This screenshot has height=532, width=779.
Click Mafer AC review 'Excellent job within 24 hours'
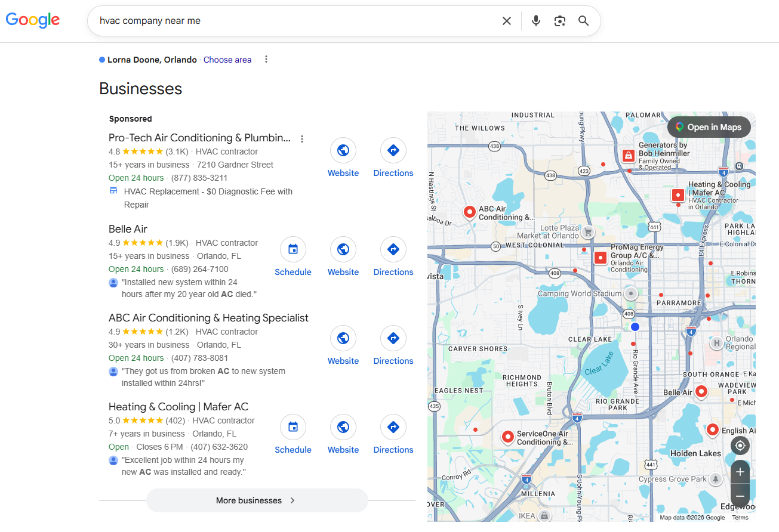click(183, 466)
